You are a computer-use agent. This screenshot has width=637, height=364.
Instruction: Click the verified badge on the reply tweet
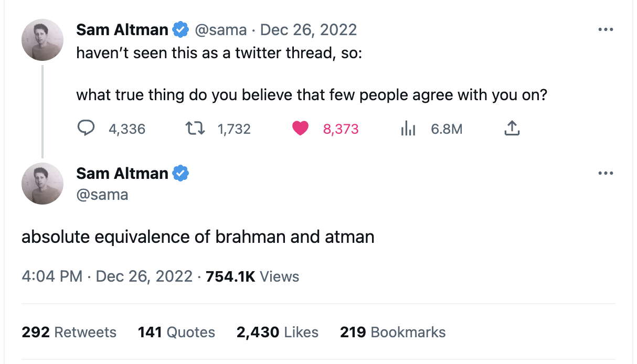pos(181,173)
